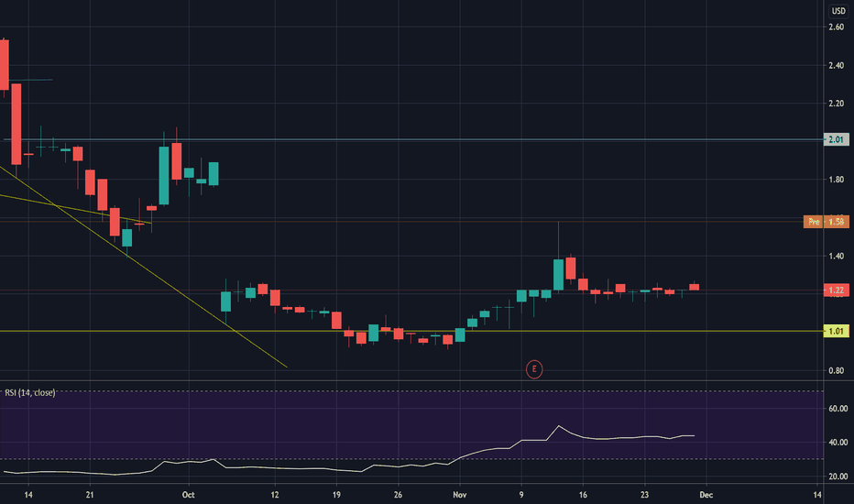854x504 pixels.
Task: Select the last red candle before Dec
Action: pos(694,287)
